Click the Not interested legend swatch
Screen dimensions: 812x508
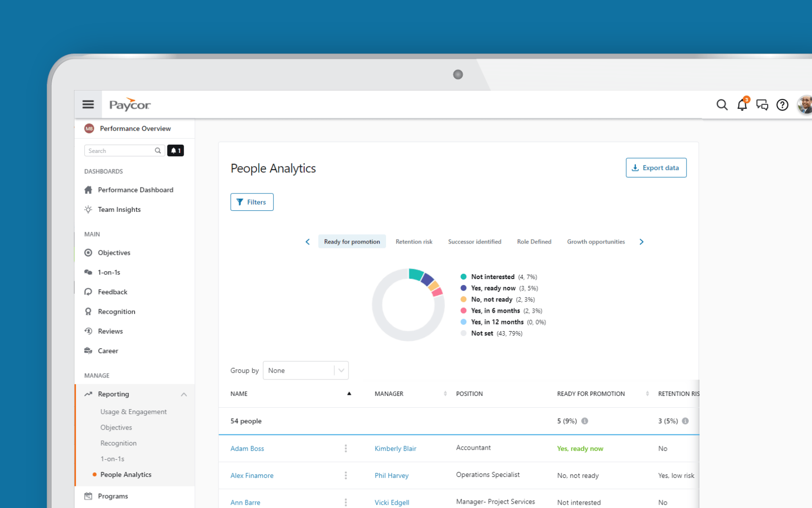pyautogui.click(x=463, y=277)
